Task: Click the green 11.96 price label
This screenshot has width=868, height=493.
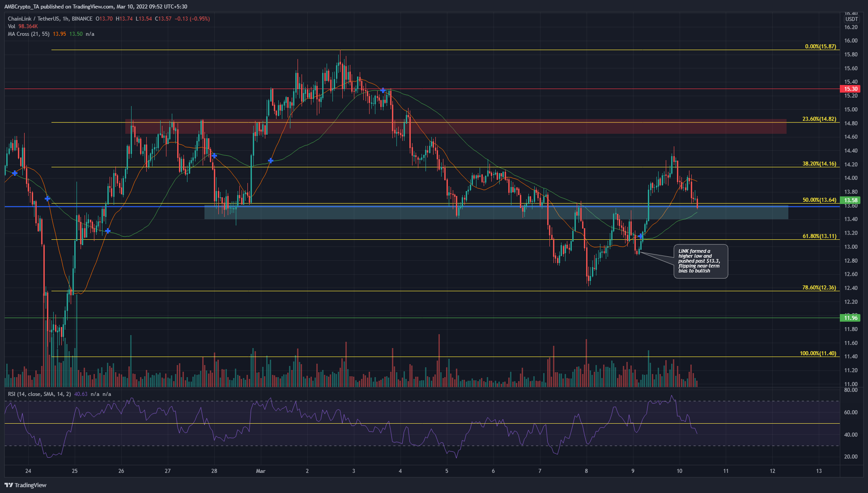Action: (x=851, y=318)
